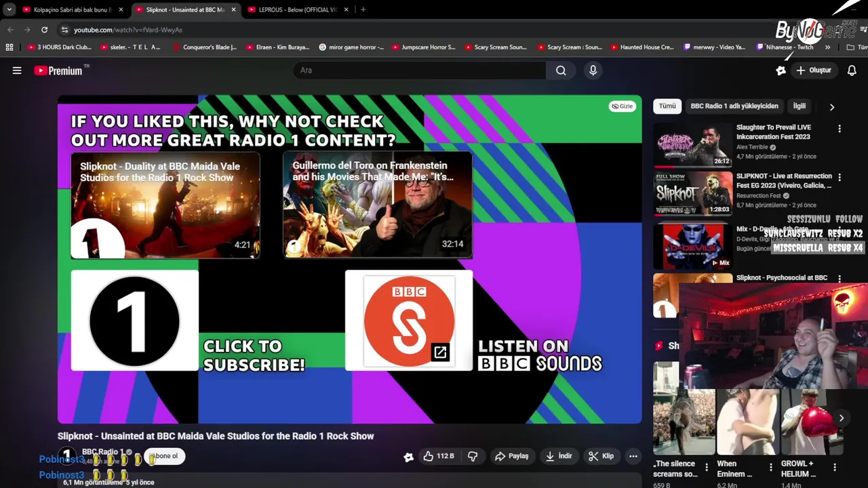Click the video title Slipknot - Unsainted

[216, 436]
